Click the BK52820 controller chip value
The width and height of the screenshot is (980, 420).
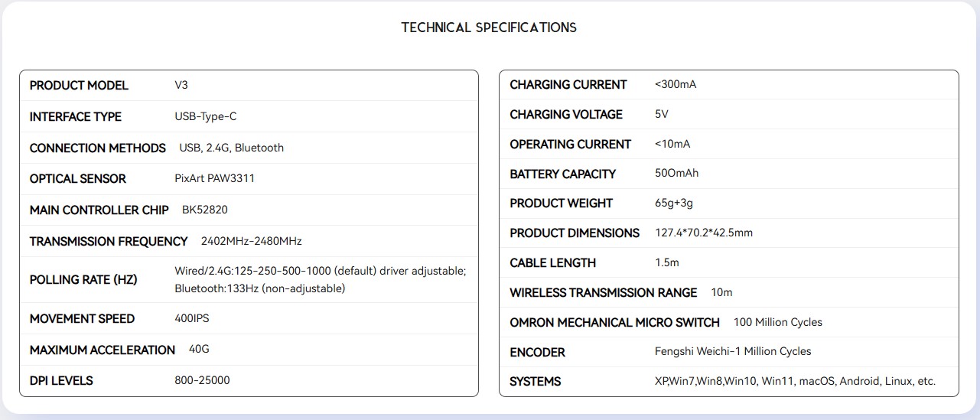pos(205,210)
